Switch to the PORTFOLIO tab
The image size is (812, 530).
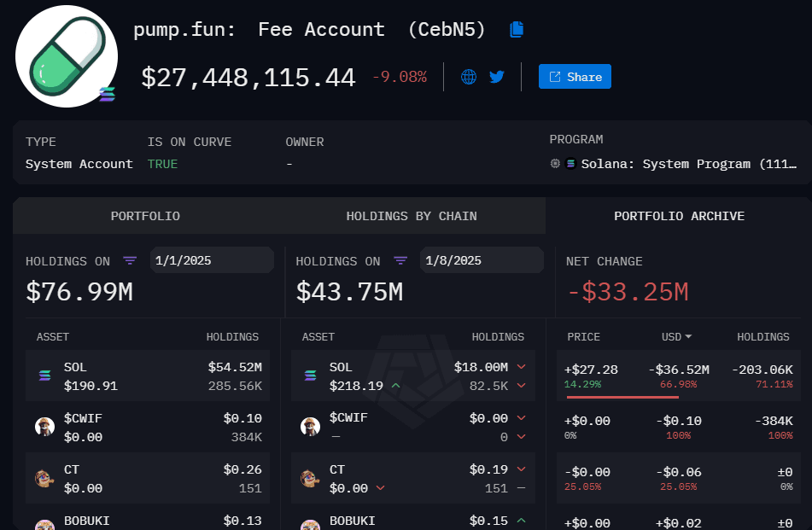point(145,216)
